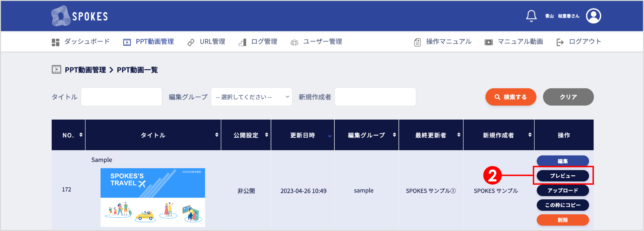
Task: Select マニュアル動画 from the navigation
Action: tap(521, 42)
